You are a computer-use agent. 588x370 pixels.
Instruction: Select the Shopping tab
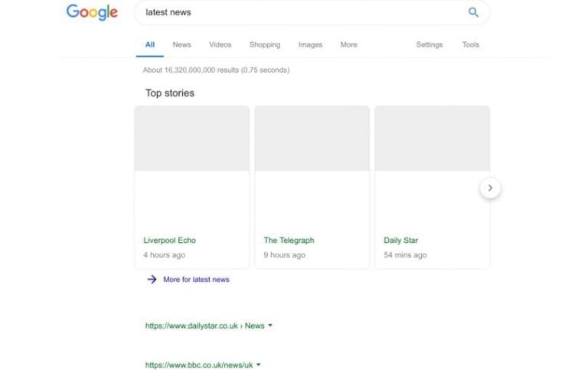(265, 44)
